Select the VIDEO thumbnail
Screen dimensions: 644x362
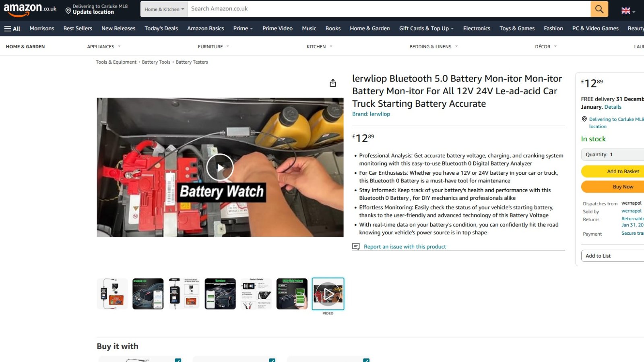coord(328,294)
